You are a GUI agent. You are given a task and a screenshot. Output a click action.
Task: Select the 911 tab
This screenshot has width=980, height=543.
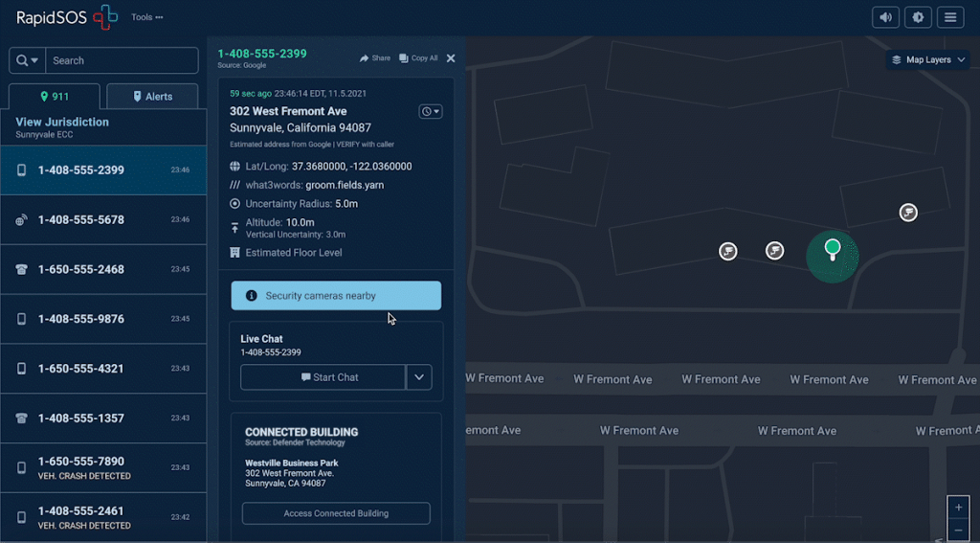(54, 97)
